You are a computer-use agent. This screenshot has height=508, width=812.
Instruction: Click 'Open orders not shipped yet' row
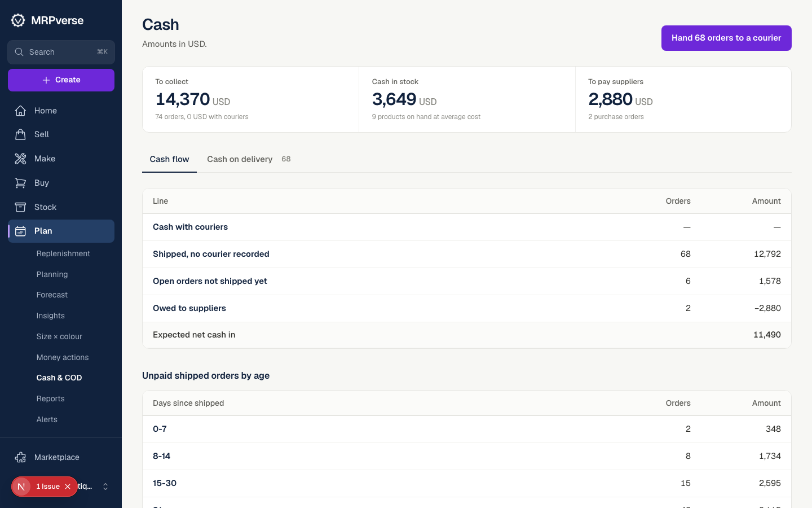pos(467,281)
